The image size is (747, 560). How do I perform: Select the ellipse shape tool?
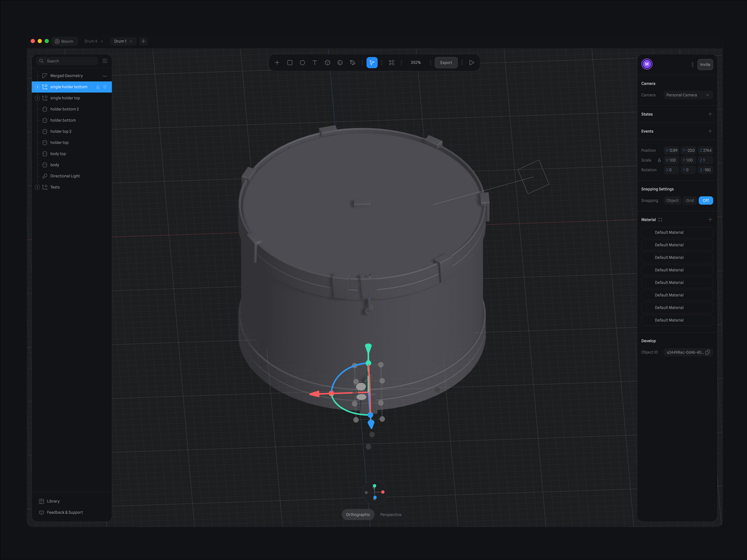302,62
